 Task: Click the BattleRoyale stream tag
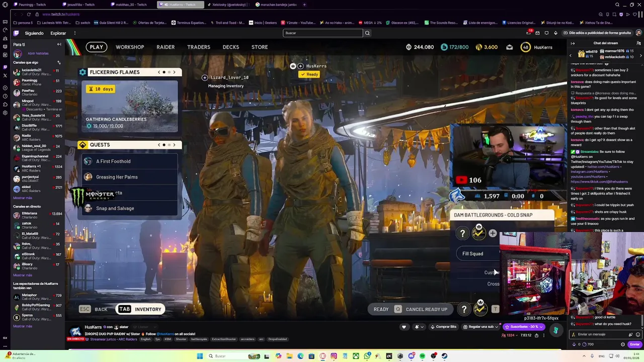[x=199, y=339]
